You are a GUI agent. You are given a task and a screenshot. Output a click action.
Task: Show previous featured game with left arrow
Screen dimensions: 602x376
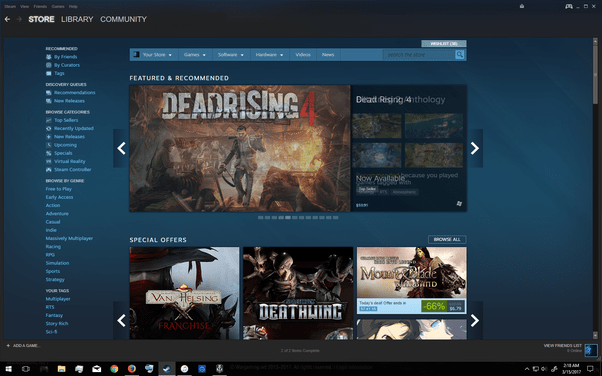click(x=121, y=148)
